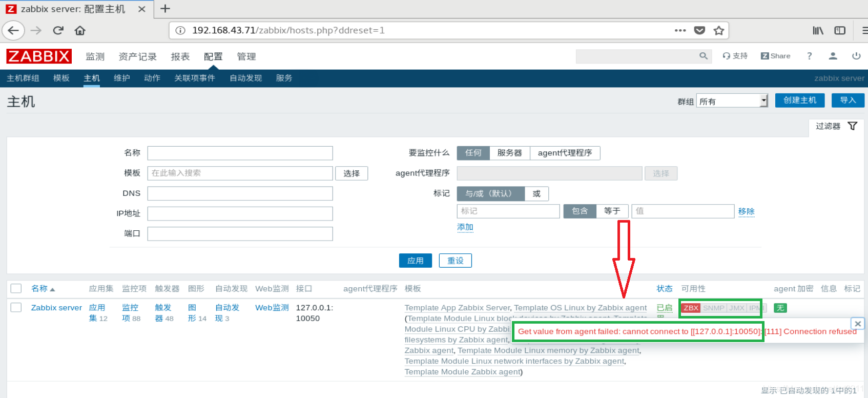Click the red ZBX availability icon

(691, 308)
